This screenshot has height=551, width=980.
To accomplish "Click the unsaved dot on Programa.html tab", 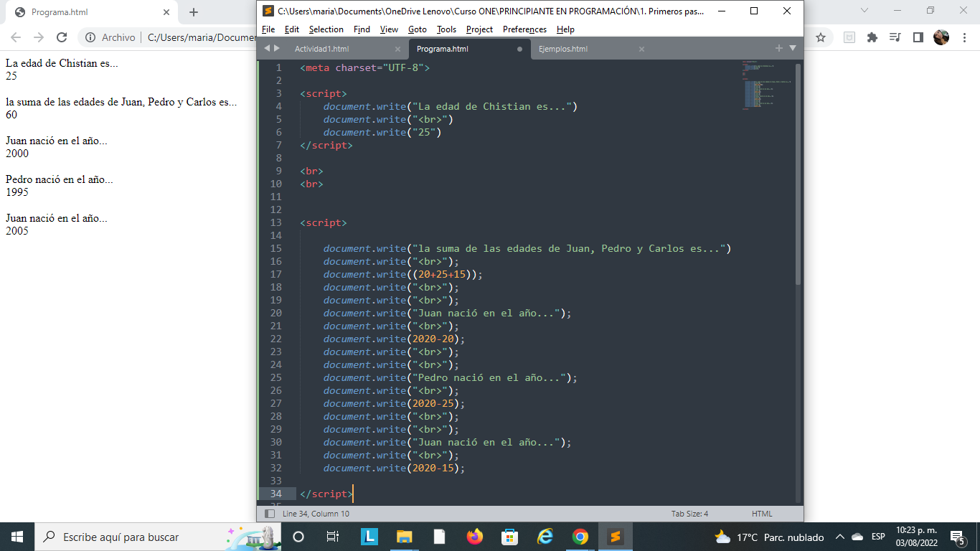I will pyautogui.click(x=519, y=49).
